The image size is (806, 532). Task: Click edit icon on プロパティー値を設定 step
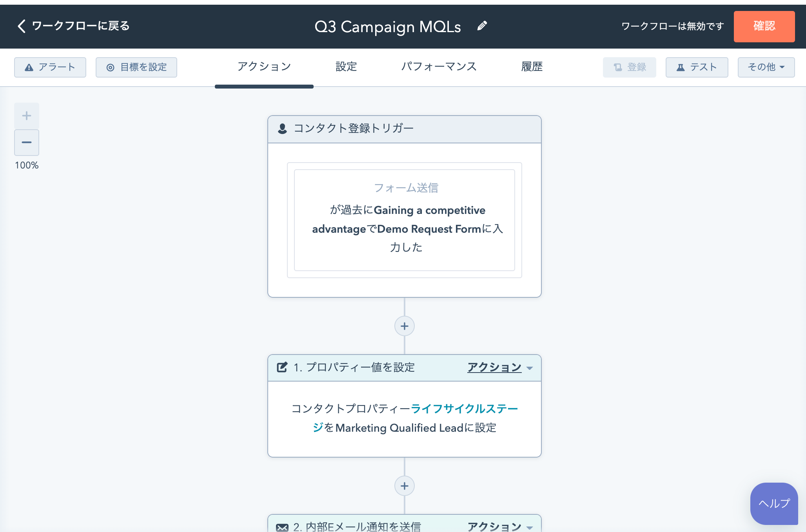(x=282, y=367)
